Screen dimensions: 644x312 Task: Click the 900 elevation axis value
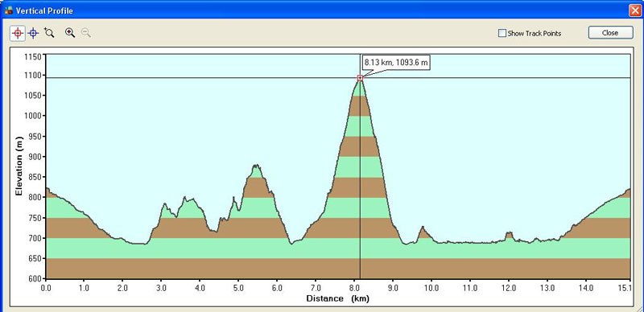(x=35, y=157)
